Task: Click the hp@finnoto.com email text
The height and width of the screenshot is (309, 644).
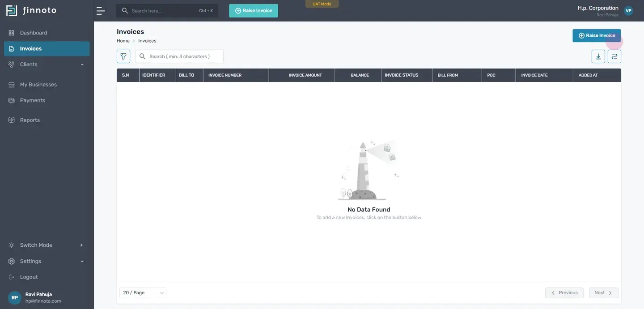Action: tap(43, 301)
